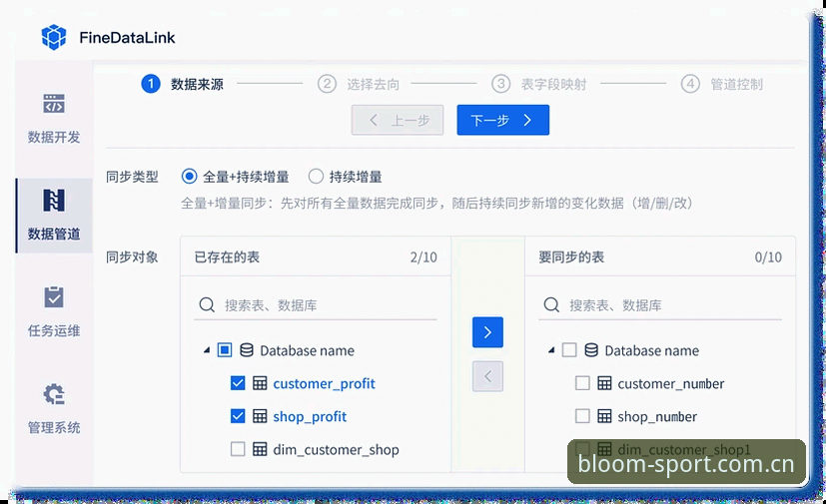Image resolution: width=826 pixels, height=504 pixels.
Task: Click the search icon in 要同步的表 panel
Action: (551, 305)
